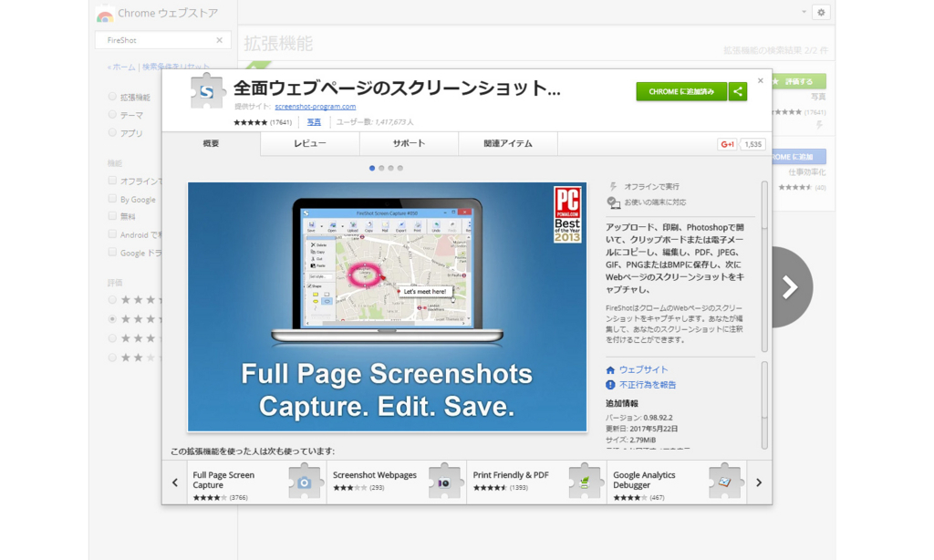Viewport: 934px width, 560px height.
Task: Click the Print Friendly & PDF icon
Action: click(x=585, y=482)
